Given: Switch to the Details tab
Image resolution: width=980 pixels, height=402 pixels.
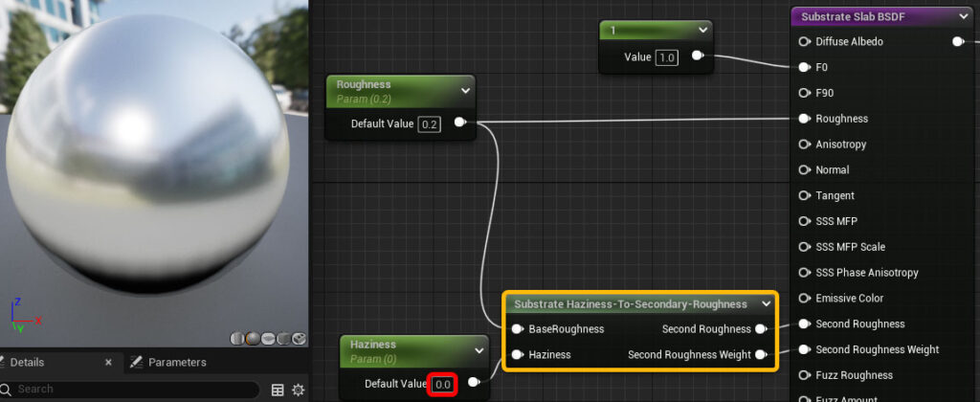Looking at the screenshot, I should point(27,362).
